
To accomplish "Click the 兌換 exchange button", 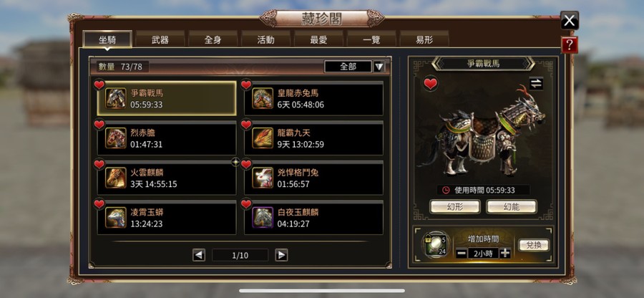I will 534,246.
